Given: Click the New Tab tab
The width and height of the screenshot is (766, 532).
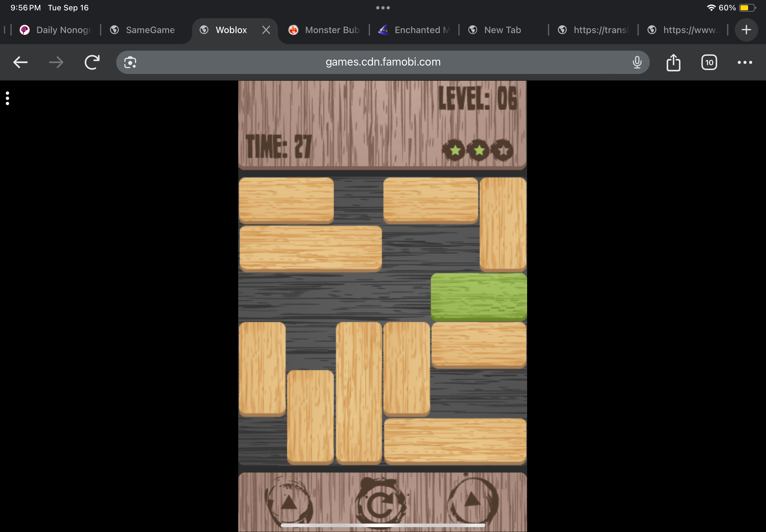Looking at the screenshot, I should pos(502,30).
